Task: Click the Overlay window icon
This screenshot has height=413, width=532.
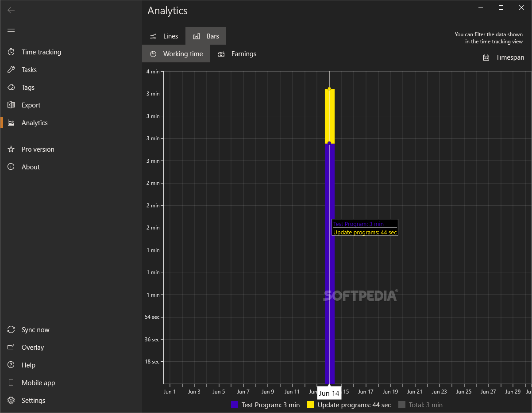Action: 11,348
